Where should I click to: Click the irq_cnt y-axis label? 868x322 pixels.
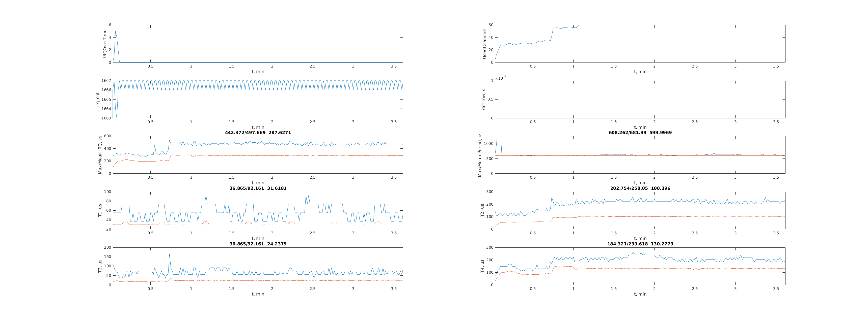point(97,99)
